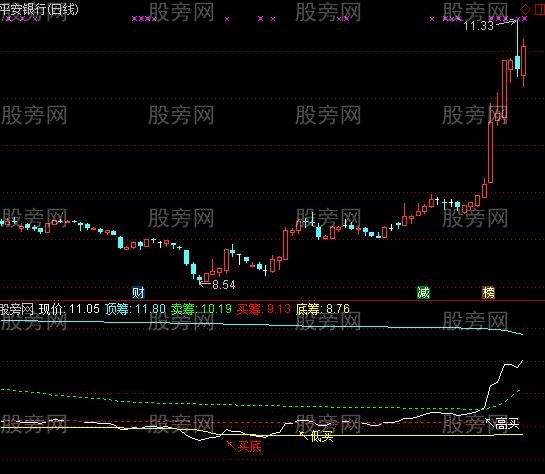Select the 现价: 11.05 indicator value
The height and width of the screenshot is (474, 545).
point(69,309)
